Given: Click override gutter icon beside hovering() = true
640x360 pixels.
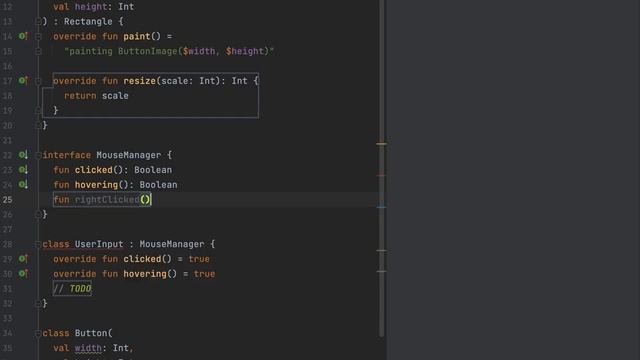Looking at the screenshot, I should click(23, 273).
